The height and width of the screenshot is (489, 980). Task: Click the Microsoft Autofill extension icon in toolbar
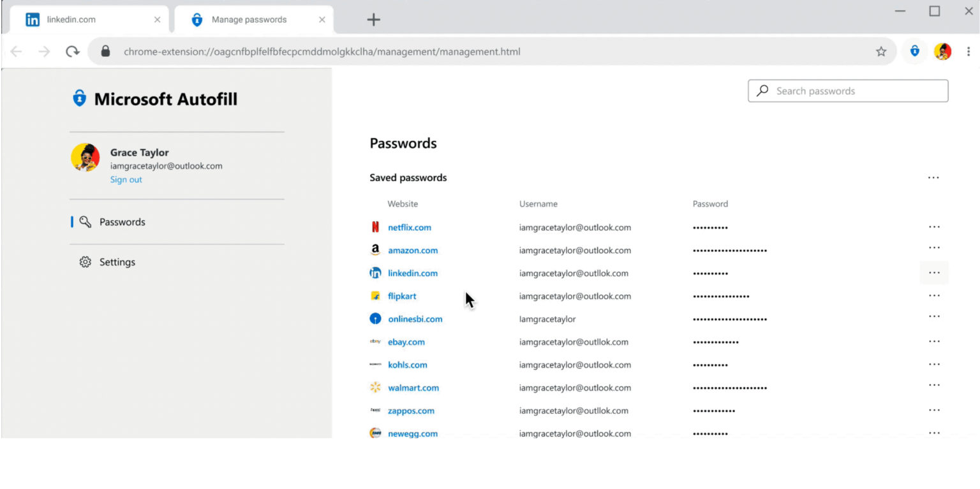915,52
